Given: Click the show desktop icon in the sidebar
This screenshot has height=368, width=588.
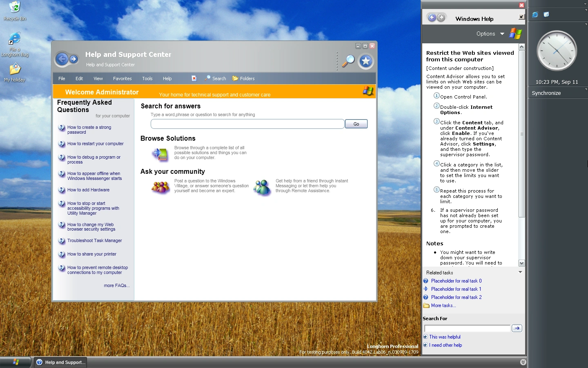Looking at the screenshot, I should [546, 14].
